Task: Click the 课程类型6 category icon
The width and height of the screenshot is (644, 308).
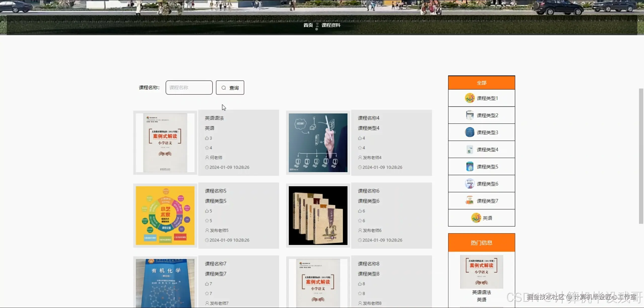Action: [x=470, y=184]
